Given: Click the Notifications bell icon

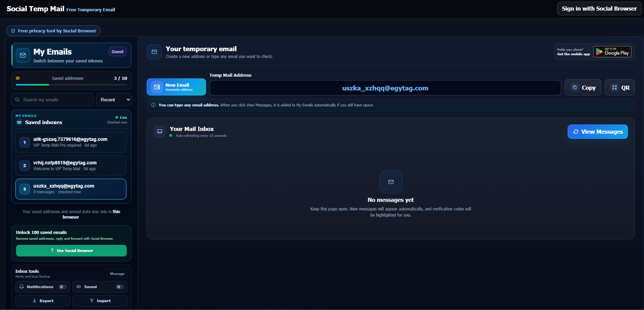Looking at the screenshot, I should [21, 287].
